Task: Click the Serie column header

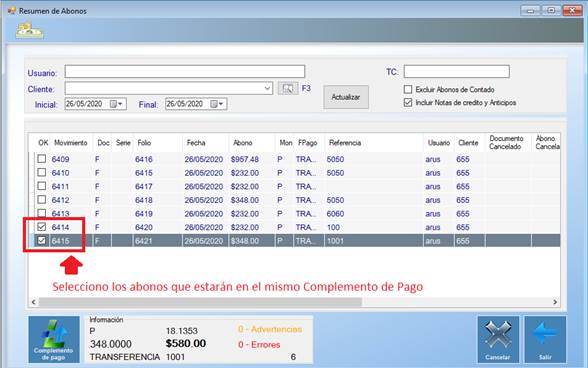Action: pyautogui.click(x=123, y=143)
